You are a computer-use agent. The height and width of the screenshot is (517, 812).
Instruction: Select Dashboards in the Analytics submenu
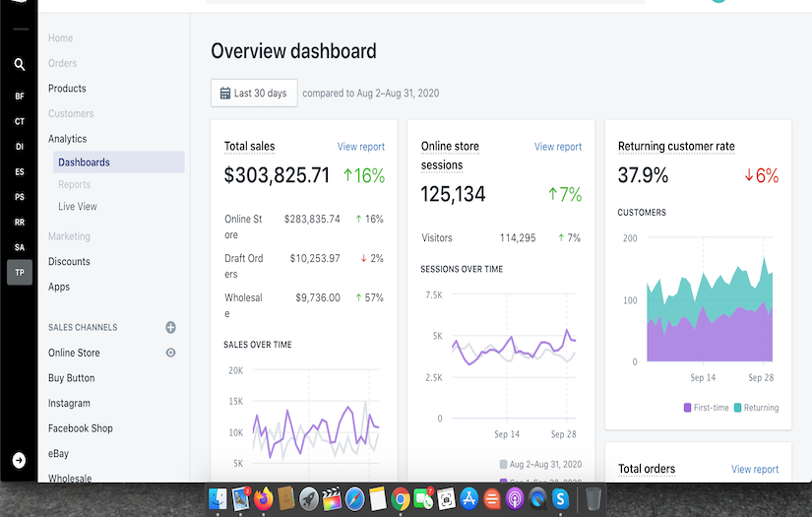click(84, 162)
